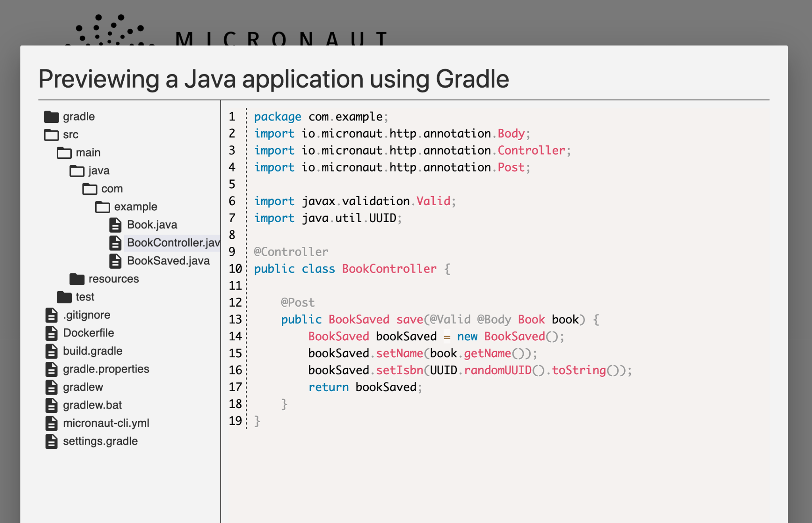Click the Book.java file icon
Image resolution: width=812 pixels, height=523 pixels.
pos(115,225)
